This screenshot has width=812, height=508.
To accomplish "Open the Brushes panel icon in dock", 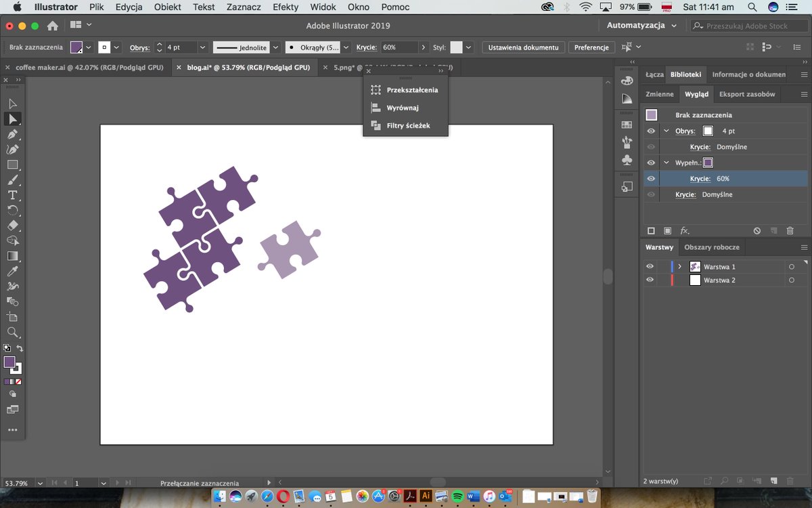I will click(x=627, y=142).
